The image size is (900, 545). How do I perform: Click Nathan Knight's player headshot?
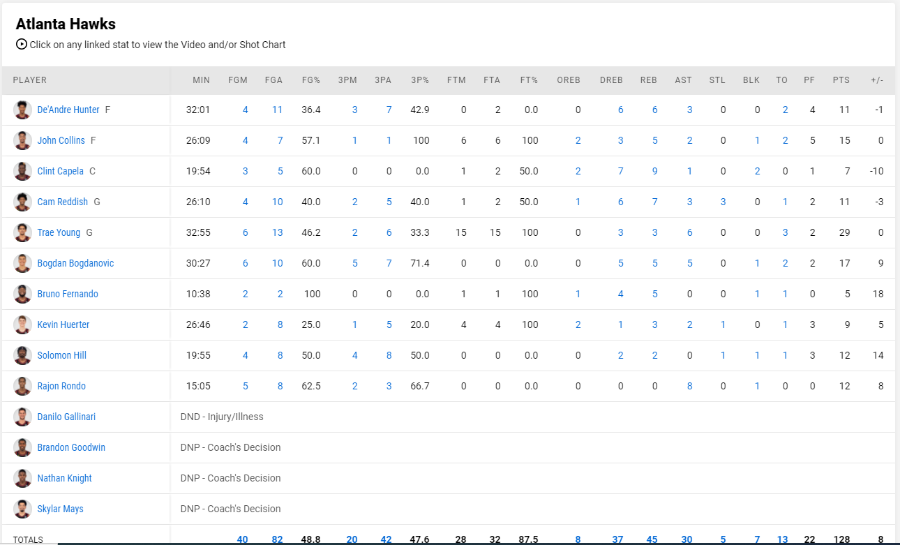click(22, 478)
